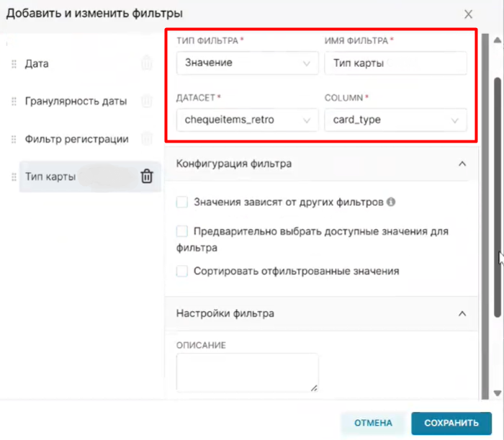Click trash icon next to Дата filter
The image size is (504, 440).
[x=146, y=63]
